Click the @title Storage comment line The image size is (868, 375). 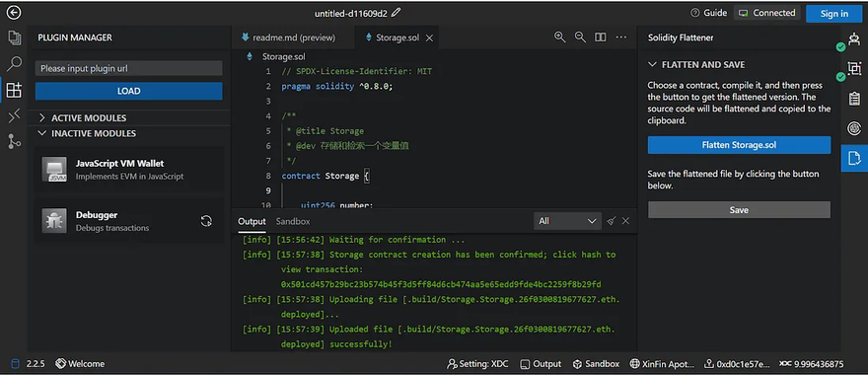[x=325, y=131]
